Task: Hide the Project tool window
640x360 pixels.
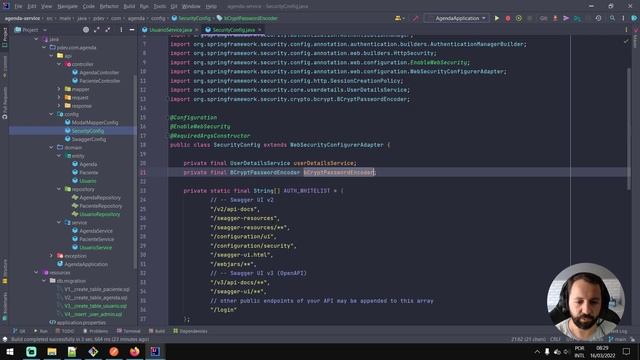Action: [132, 30]
